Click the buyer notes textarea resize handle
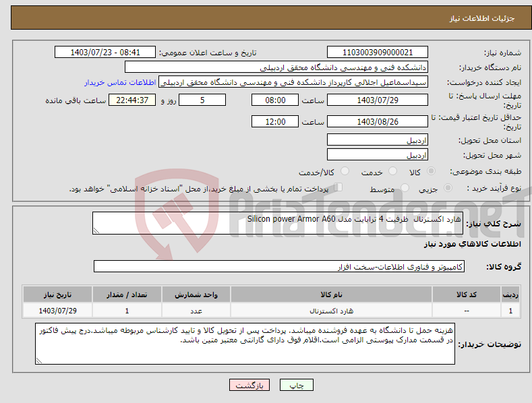The height and width of the screenshot is (403, 532). coord(39,361)
